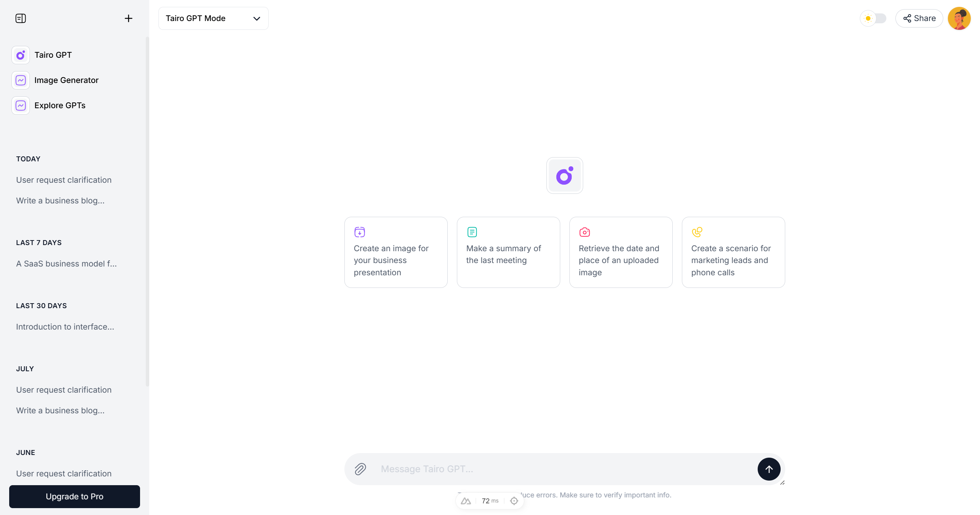The width and height of the screenshot is (980, 515).
Task: Open the Tairo GPT Mode dropdown
Action: pyautogui.click(x=213, y=18)
